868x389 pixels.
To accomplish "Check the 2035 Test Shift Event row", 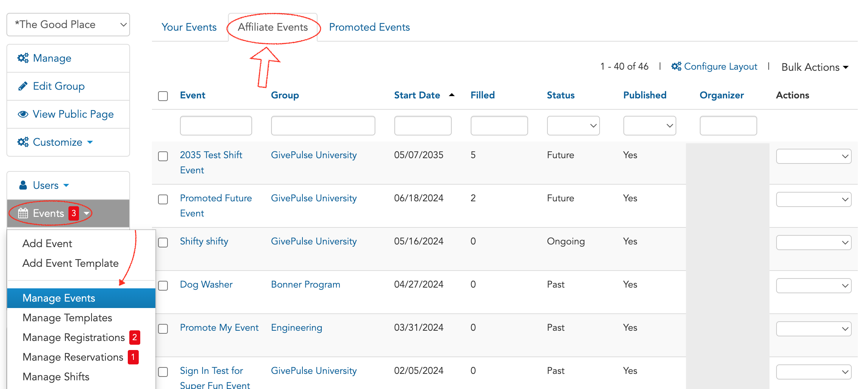I will (x=163, y=156).
